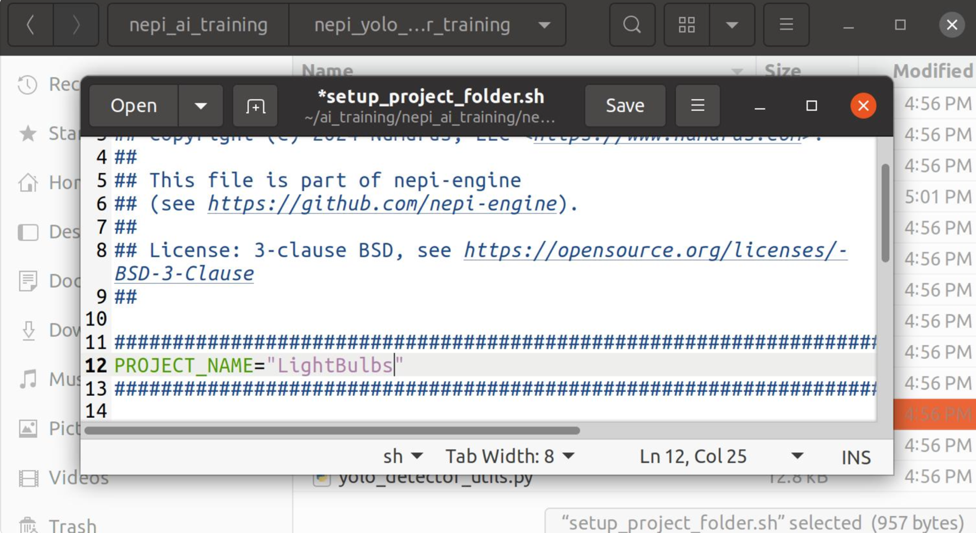The height and width of the screenshot is (533, 976).
Task: Go back in file manager
Action: 31,25
